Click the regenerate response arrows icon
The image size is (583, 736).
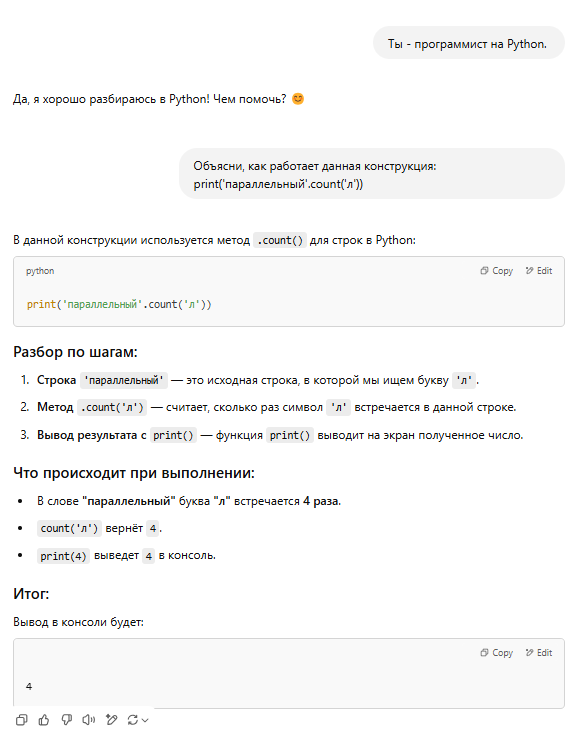point(133,720)
